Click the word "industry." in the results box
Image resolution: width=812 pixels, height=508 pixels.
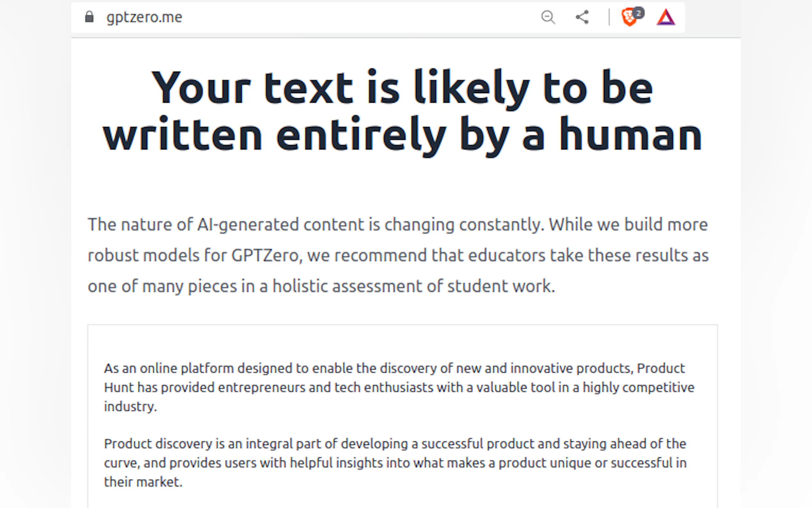[x=130, y=407]
